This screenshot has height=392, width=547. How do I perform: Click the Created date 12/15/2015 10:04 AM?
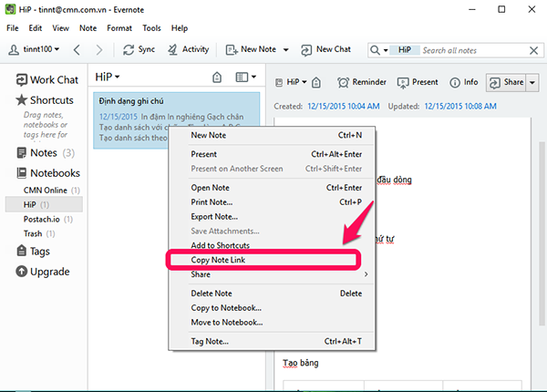344,106
